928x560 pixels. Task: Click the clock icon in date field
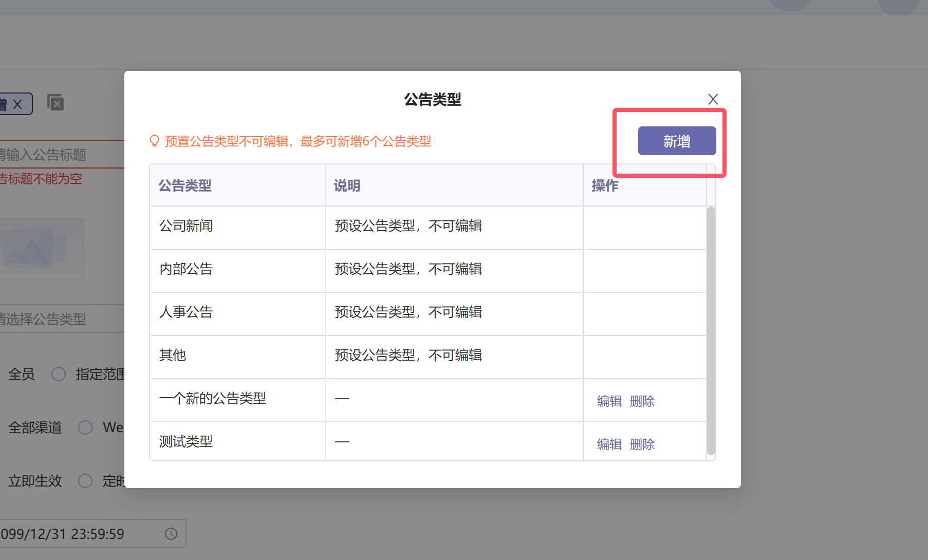pos(171,534)
